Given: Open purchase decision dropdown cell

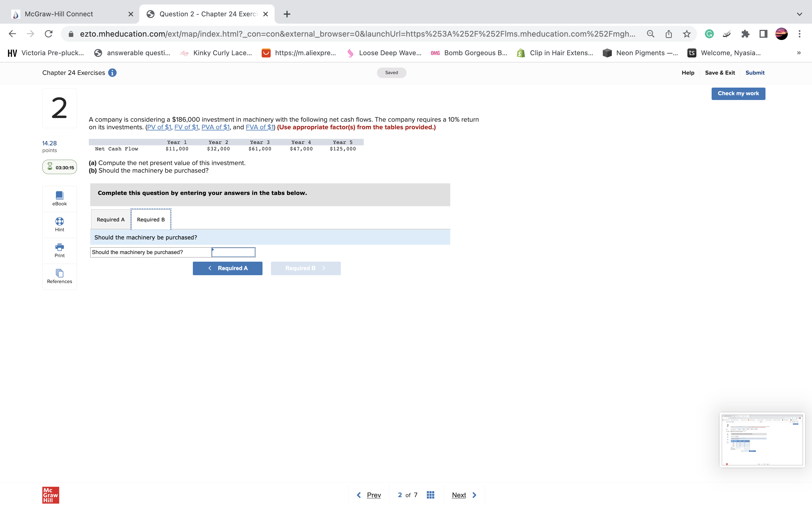Looking at the screenshot, I should (233, 252).
